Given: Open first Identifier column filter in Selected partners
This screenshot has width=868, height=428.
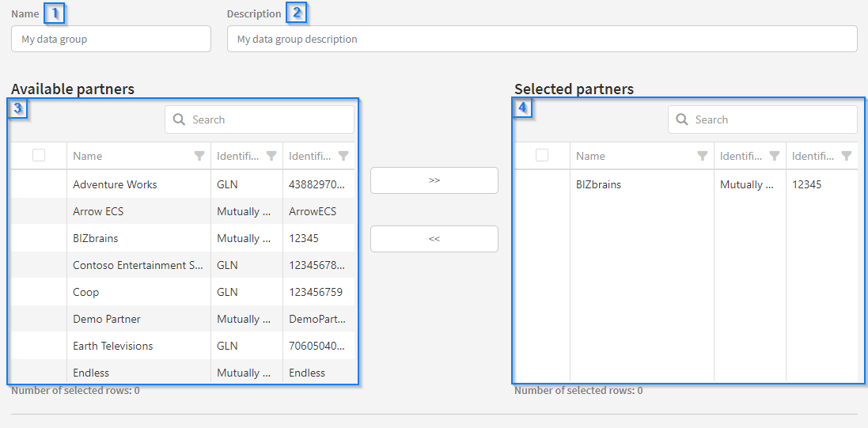Looking at the screenshot, I should [775, 156].
